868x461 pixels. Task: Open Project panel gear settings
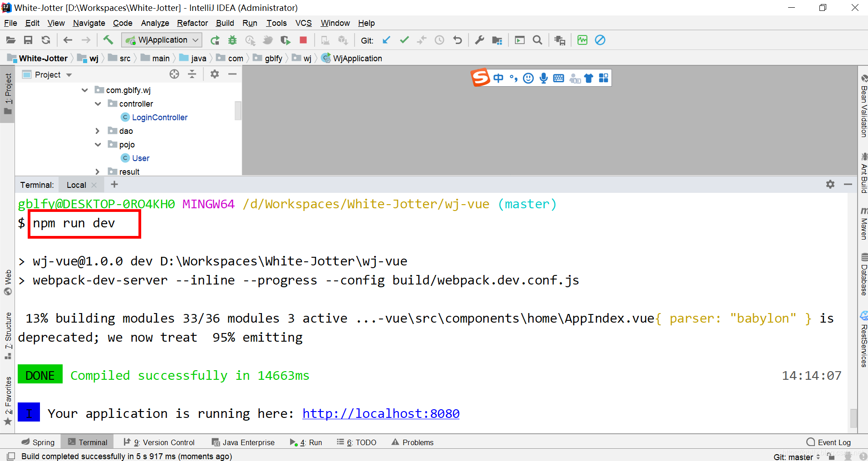coord(215,74)
